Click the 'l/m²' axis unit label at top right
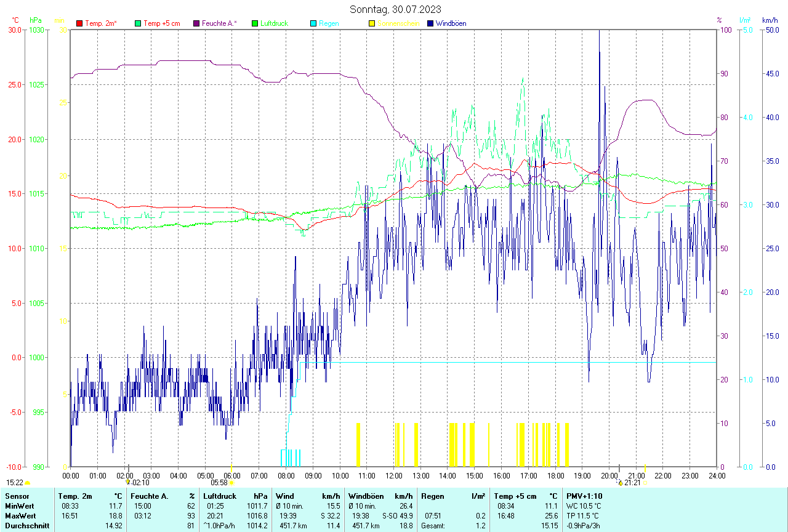 tap(745, 20)
